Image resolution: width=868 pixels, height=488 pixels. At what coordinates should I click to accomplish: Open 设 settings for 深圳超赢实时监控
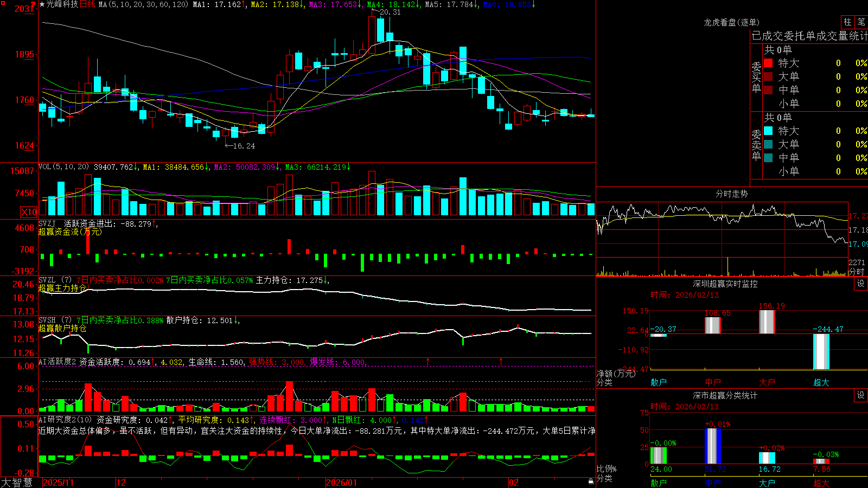861,284
